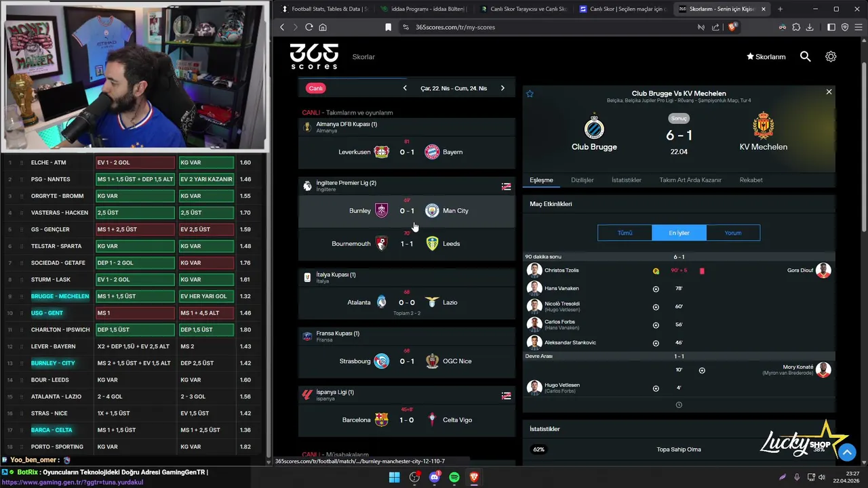Image resolution: width=868 pixels, height=488 pixels.
Task: Close the Club Brugge match panel
Action: pyautogui.click(x=829, y=91)
